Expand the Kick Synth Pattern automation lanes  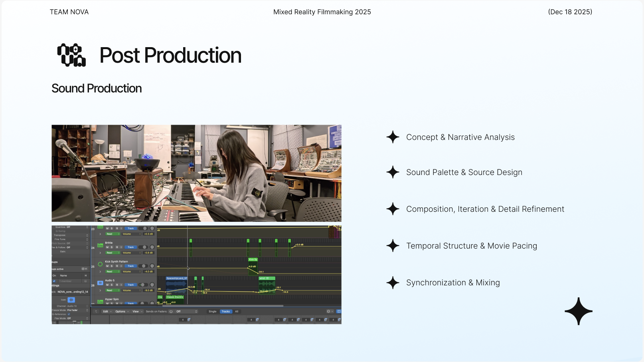(x=100, y=272)
